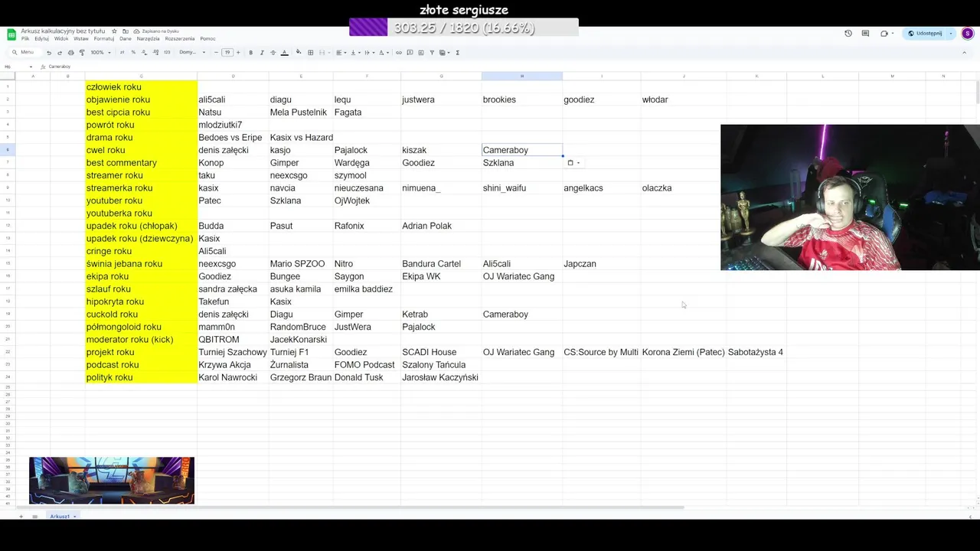This screenshot has height=551, width=980.
Task: Star the document title
Action: (x=114, y=31)
